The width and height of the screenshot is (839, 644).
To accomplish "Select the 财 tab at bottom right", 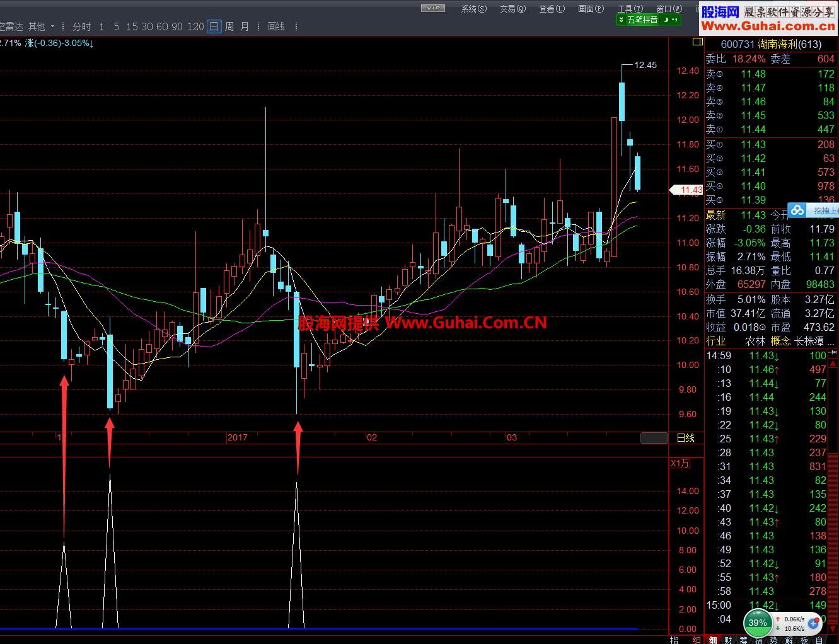I will tap(728, 640).
